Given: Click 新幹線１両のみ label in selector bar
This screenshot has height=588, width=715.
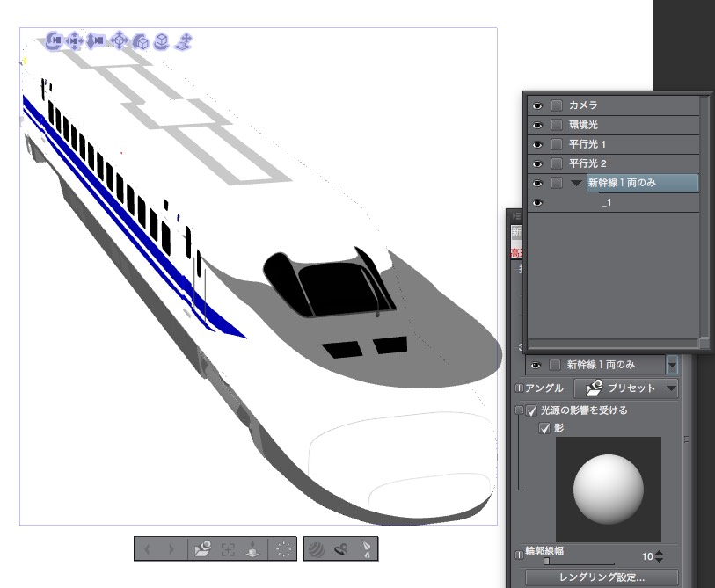Looking at the screenshot, I should click(x=601, y=365).
